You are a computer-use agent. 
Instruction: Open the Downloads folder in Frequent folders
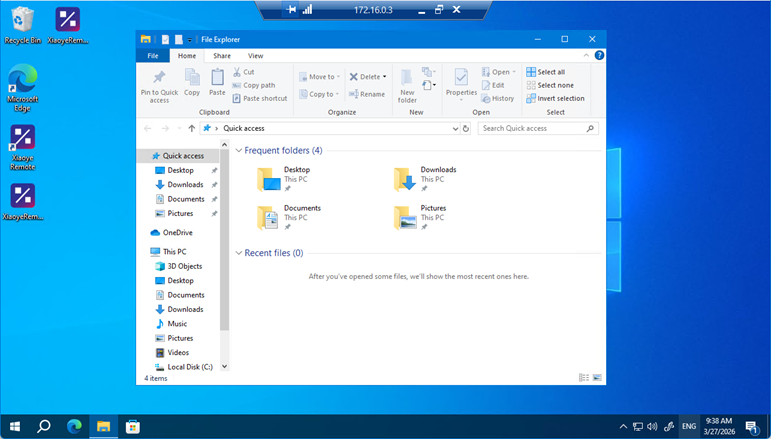tap(405, 179)
